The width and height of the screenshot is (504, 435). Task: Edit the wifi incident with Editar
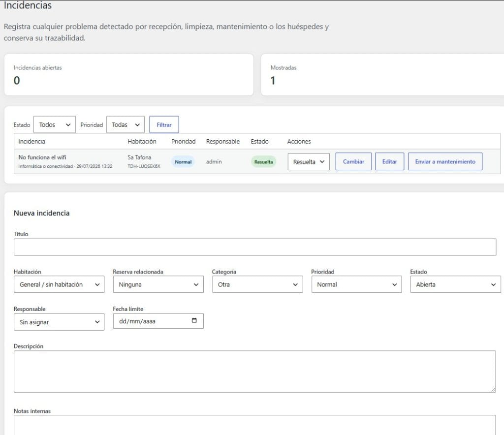pyautogui.click(x=389, y=161)
